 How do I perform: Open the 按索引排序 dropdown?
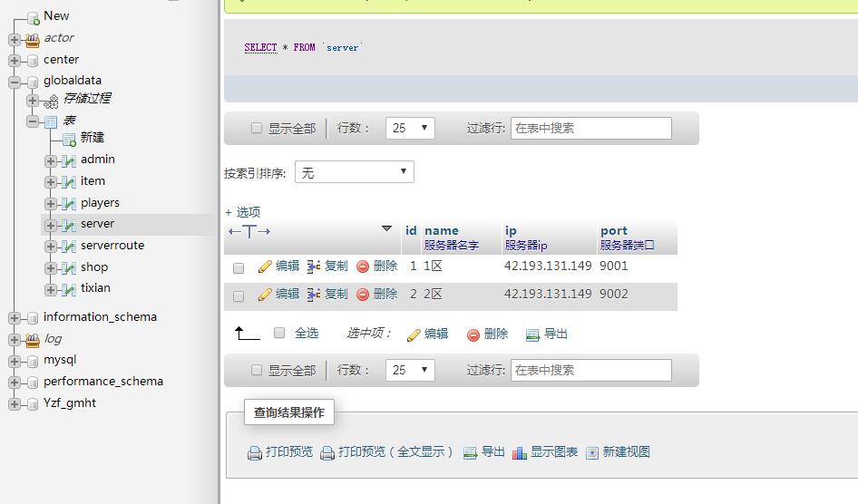click(355, 172)
